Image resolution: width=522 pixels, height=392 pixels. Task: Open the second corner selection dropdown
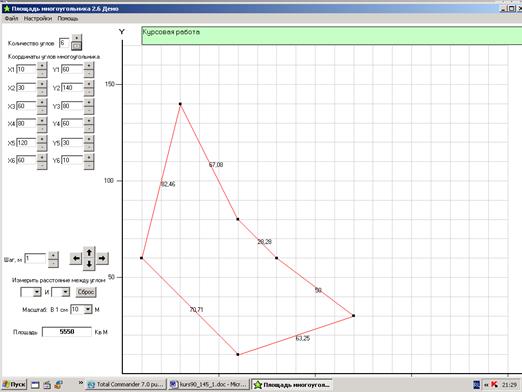[60, 292]
